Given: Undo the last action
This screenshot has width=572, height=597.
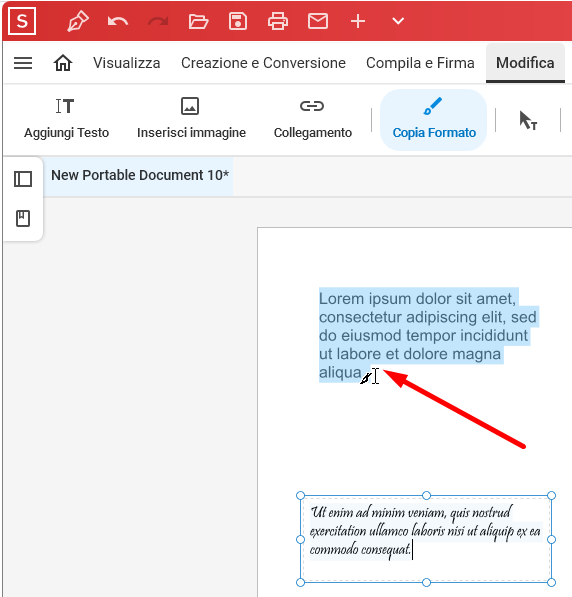Looking at the screenshot, I should (x=118, y=21).
